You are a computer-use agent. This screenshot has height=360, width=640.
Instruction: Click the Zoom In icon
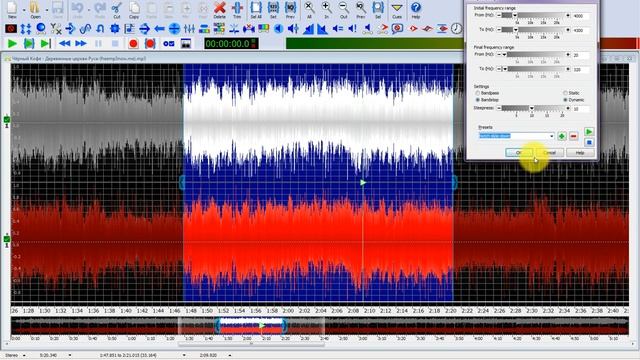[x=326, y=9]
